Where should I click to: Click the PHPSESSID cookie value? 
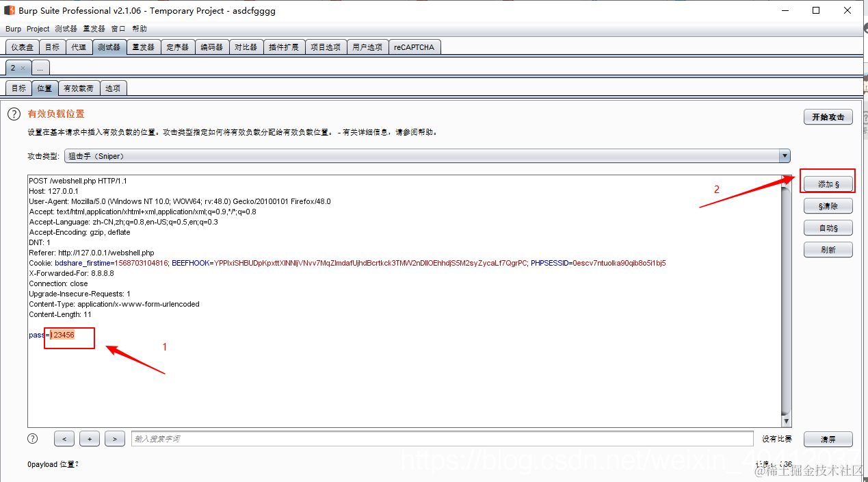coord(619,263)
